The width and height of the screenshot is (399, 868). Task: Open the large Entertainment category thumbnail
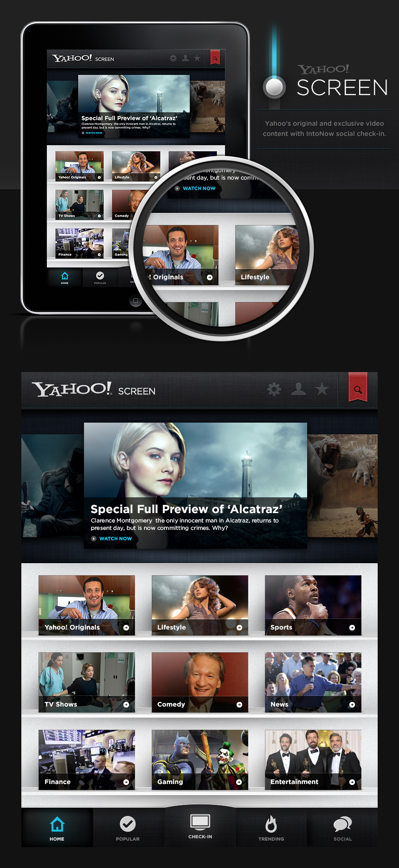(x=313, y=760)
